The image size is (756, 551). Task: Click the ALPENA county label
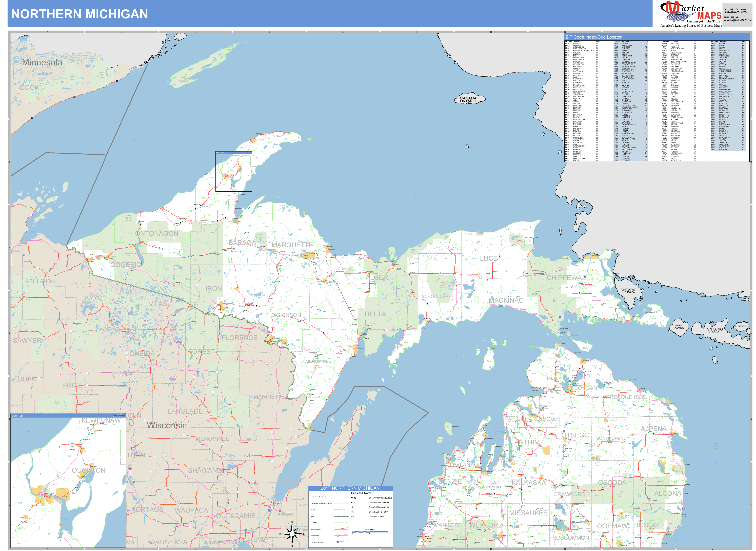pyautogui.click(x=654, y=429)
